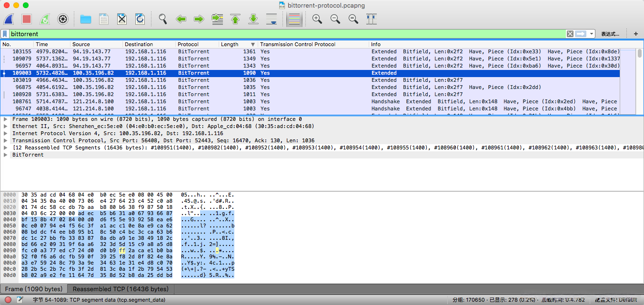Screen dimensions: 644x305
Task: Expand the Ethernet II tree item
Action: click(6, 127)
